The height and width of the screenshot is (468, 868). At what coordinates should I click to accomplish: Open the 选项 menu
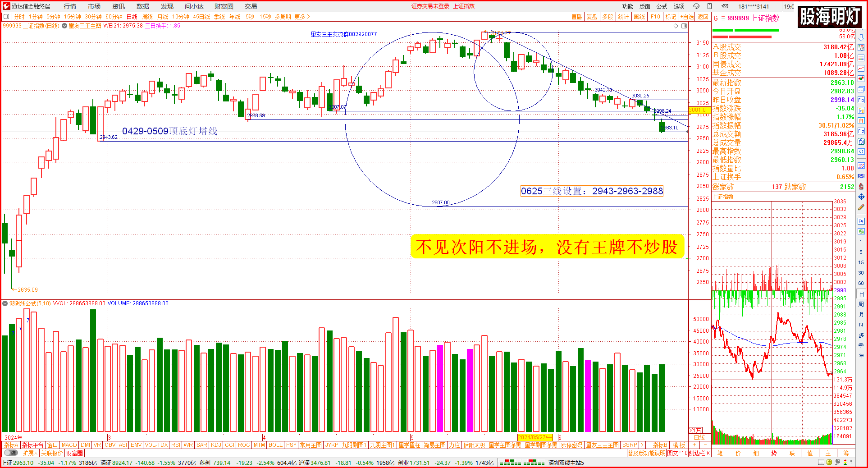tap(679, 6)
